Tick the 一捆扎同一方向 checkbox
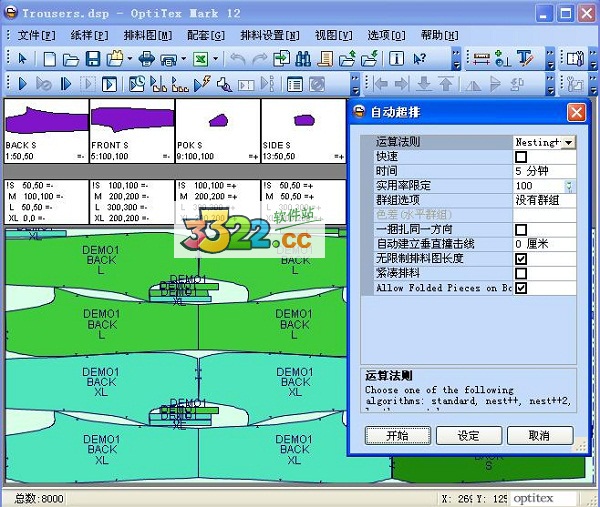This screenshot has width=600, height=507. 521,230
